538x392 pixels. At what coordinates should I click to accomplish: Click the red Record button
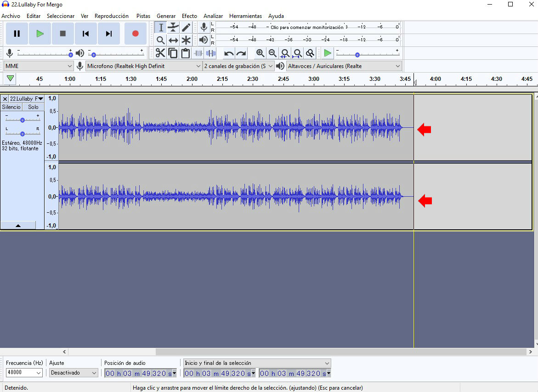(x=135, y=34)
